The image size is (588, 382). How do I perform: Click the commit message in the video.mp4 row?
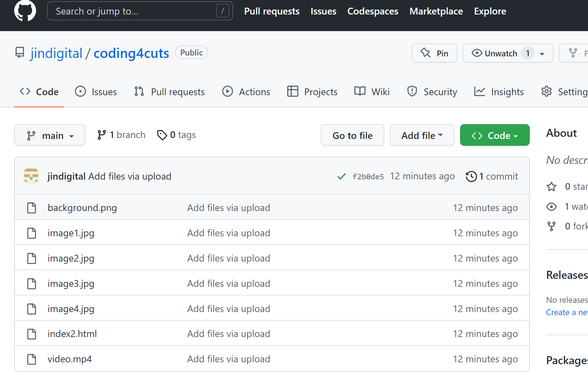[x=229, y=359]
